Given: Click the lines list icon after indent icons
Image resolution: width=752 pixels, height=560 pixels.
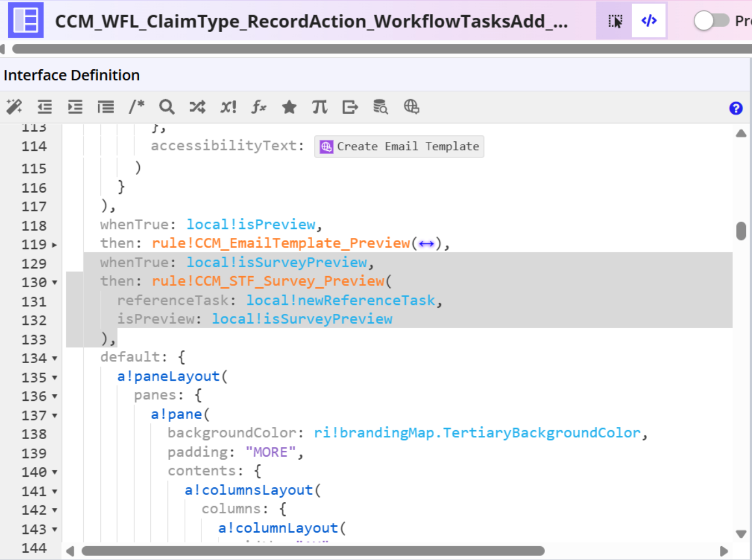Looking at the screenshot, I should point(106,106).
